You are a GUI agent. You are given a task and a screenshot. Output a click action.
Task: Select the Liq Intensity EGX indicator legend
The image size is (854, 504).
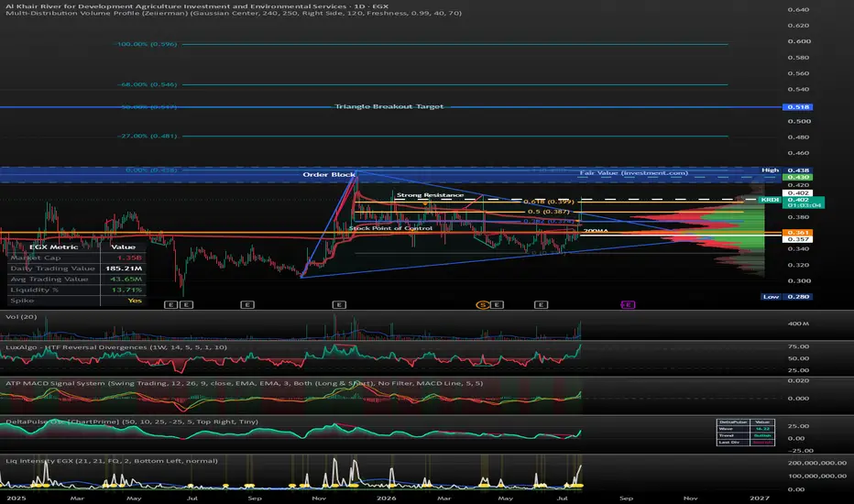point(112,460)
